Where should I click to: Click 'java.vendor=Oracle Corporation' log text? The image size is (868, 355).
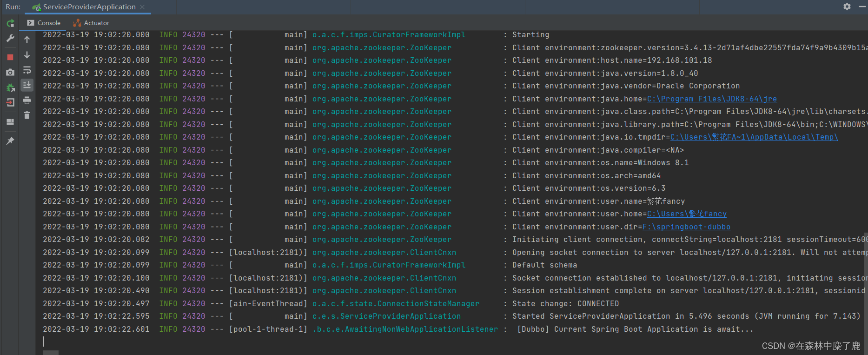coord(670,86)
